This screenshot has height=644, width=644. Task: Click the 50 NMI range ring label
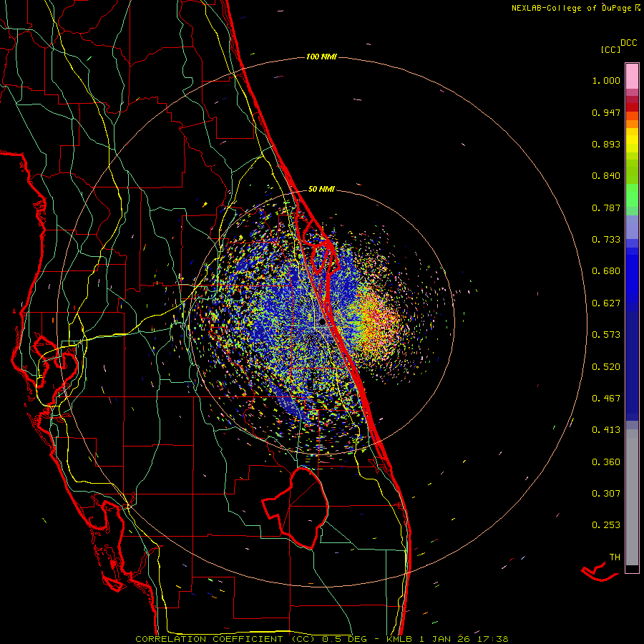pyautogui.click(x=321, y=190)
